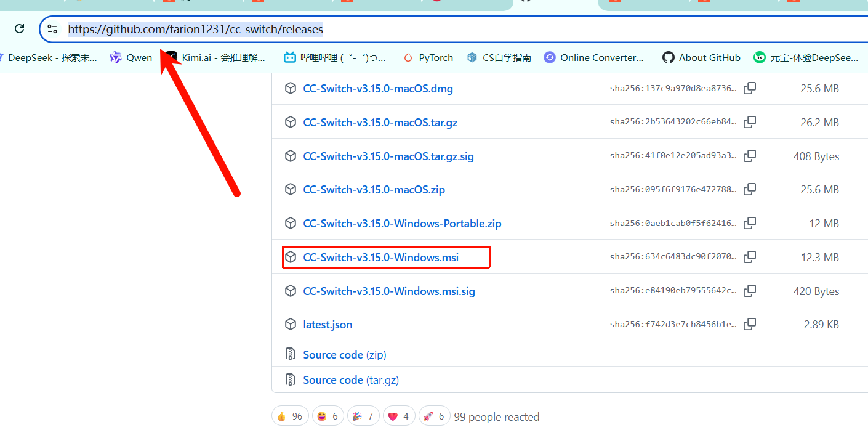
Task: Open the site information icon beside the URL
Action: click(52, 29)
